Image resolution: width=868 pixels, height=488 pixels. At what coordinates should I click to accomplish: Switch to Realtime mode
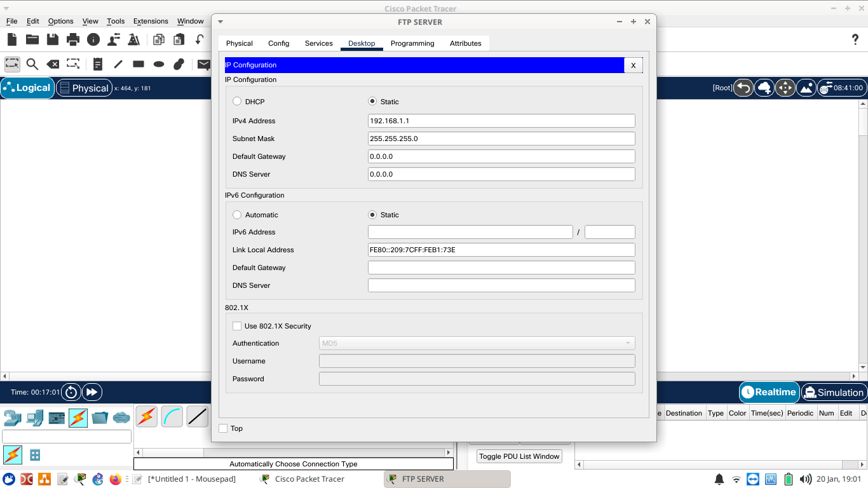pos(769,392)
